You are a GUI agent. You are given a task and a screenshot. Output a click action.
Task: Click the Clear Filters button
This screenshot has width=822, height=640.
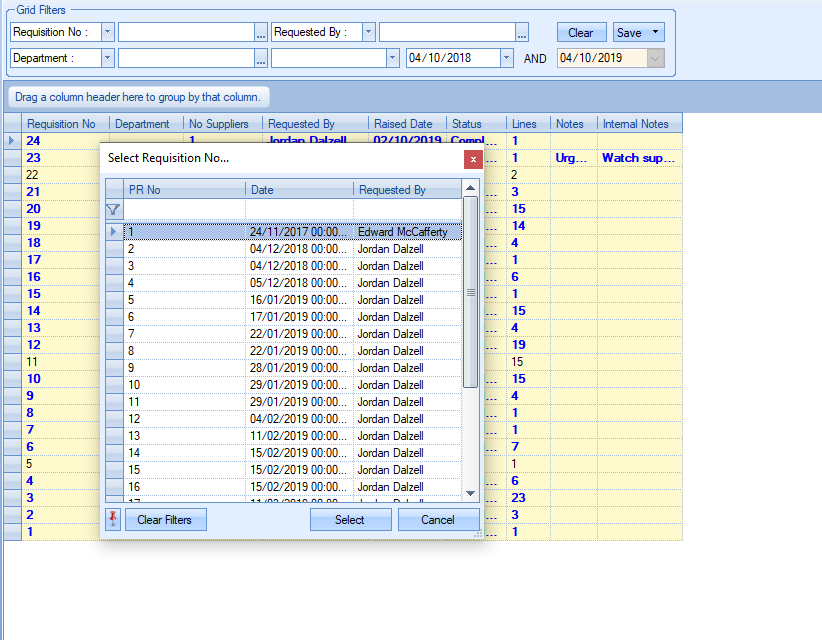tap(165, 520)
